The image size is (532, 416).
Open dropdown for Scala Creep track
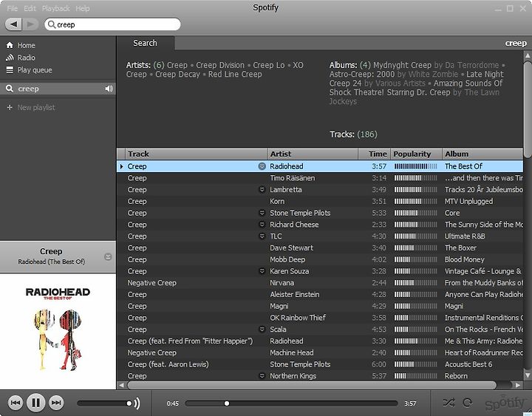point(262,330)
